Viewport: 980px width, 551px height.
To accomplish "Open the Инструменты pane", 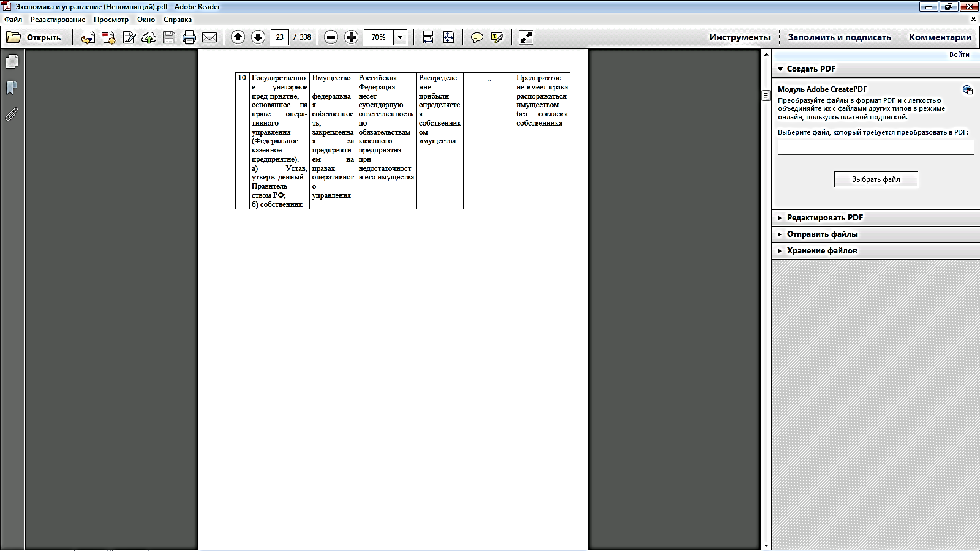I will pos(740,37).
